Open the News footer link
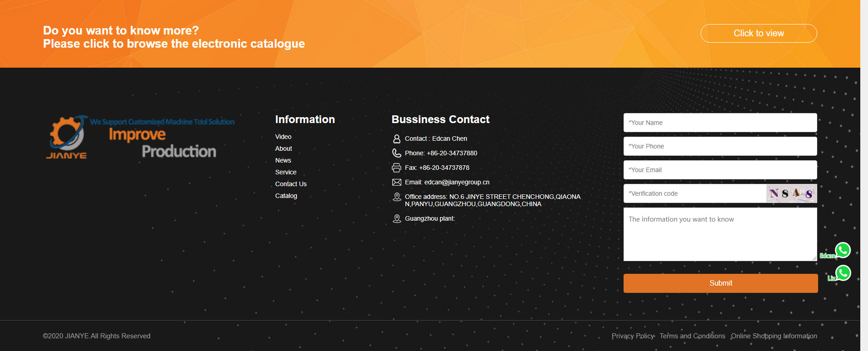The image size is (868, 351). (x=283, y=160)
